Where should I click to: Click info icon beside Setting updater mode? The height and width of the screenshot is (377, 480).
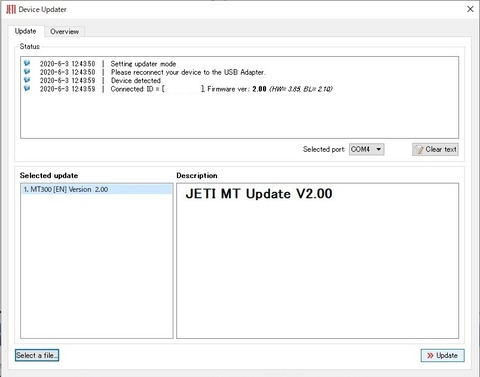point(27,63)
